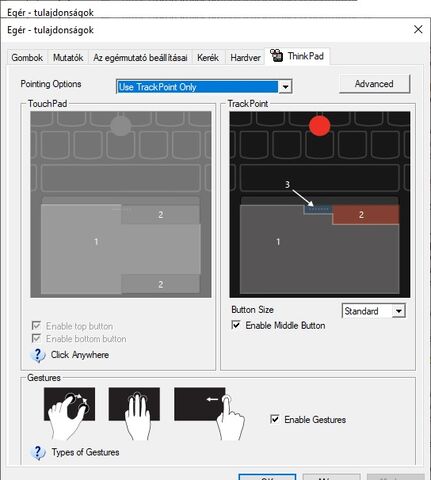Select the ThinkPad tab

(297, 56)
